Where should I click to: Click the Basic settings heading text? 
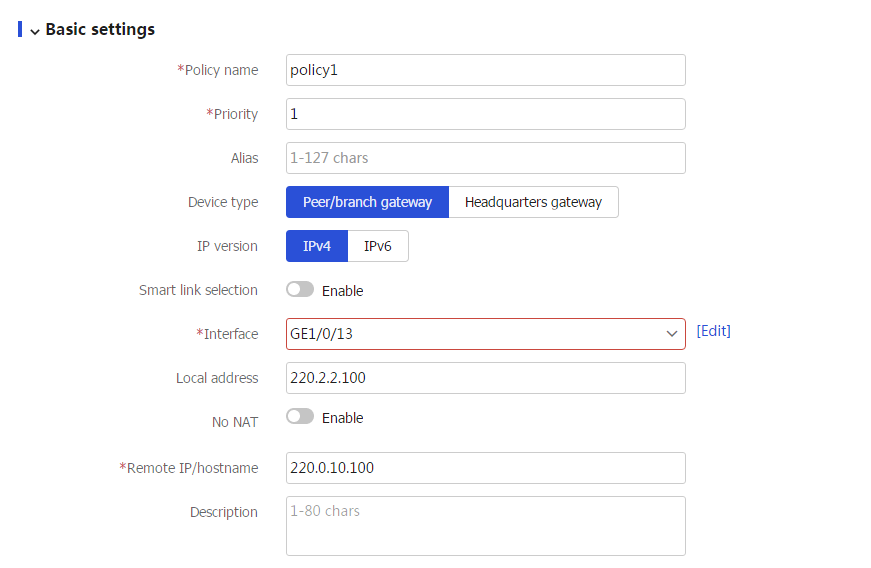tap(100, 29)
